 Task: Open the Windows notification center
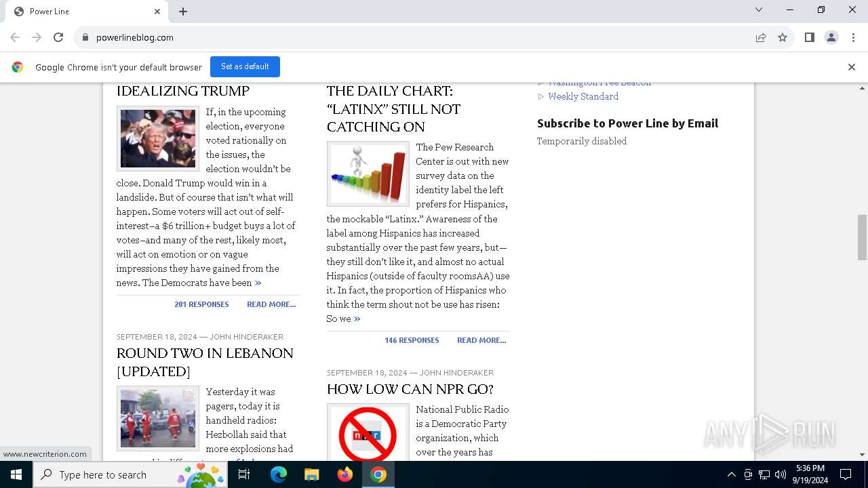click(846, 474)
